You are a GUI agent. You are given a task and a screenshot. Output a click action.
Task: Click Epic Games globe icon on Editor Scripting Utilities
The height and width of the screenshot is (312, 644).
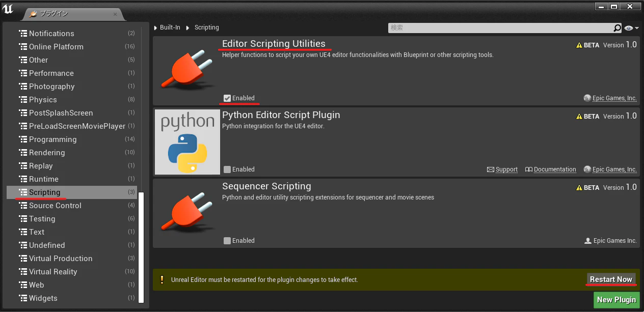click(x=587, y=98)
